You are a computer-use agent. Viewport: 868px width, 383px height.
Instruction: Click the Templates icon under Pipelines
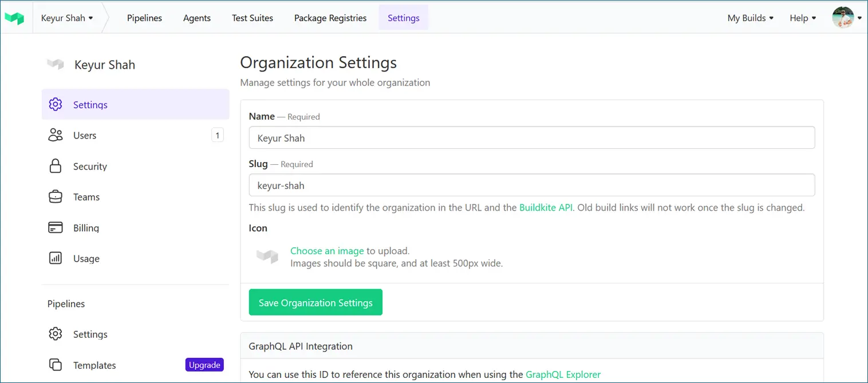pos(55,365)
